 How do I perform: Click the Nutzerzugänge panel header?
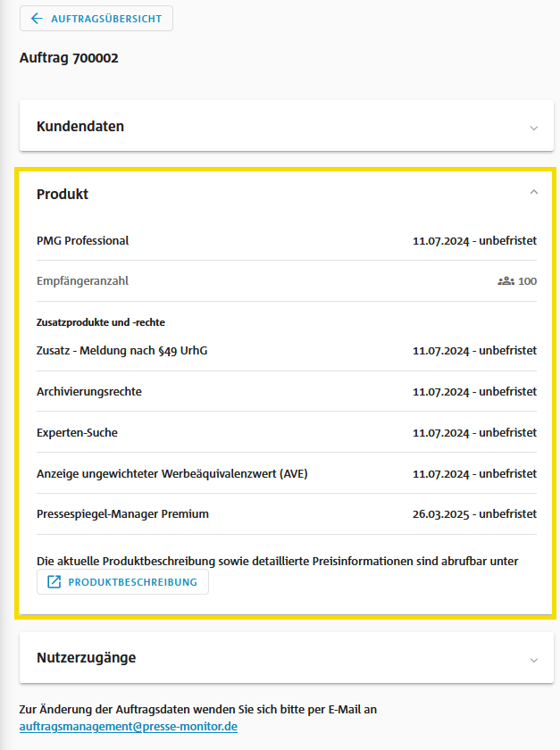coord(87,658)
